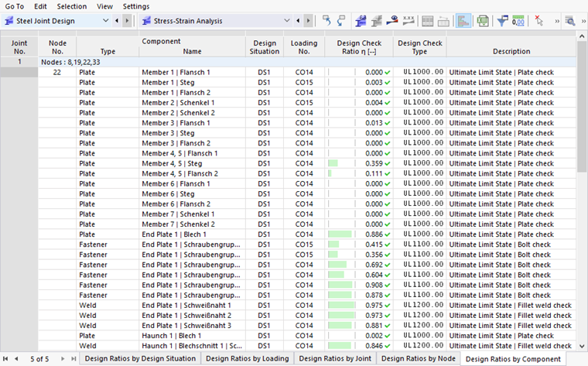Image resolution: width=588 pixels, height=366 pixels.
Task: Click the Design Check Ratio column header
Action: 359,47
